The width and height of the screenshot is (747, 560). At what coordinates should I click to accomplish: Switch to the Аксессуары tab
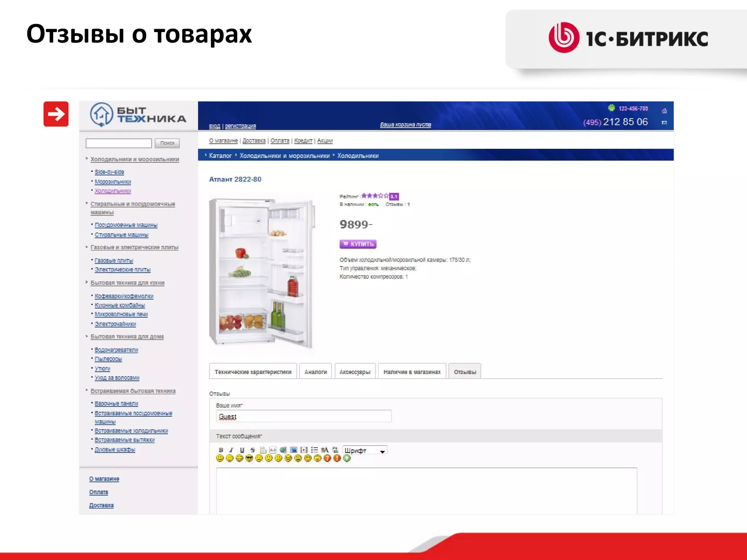click(355, 372)
